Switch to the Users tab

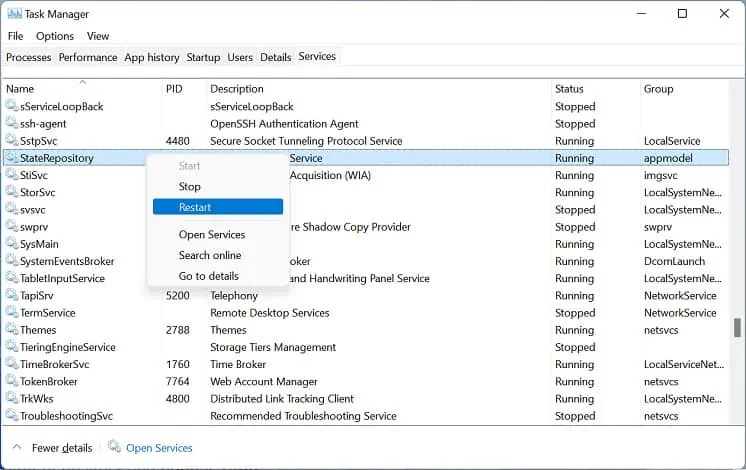240,58
